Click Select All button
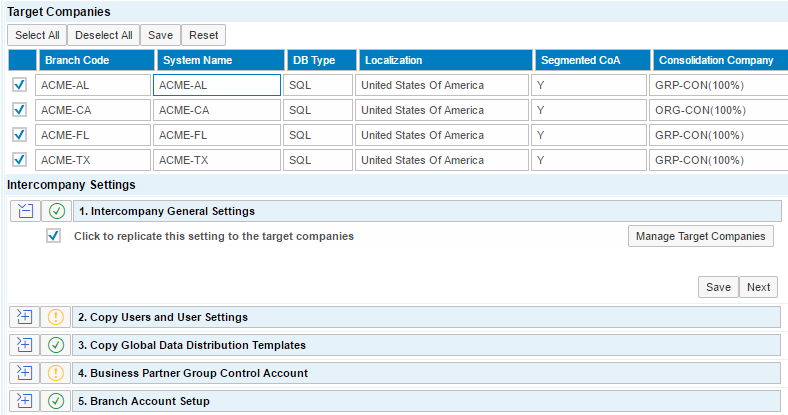Viewport: 788px width, 415px height. pyautogui.click(x=37, y=35)
